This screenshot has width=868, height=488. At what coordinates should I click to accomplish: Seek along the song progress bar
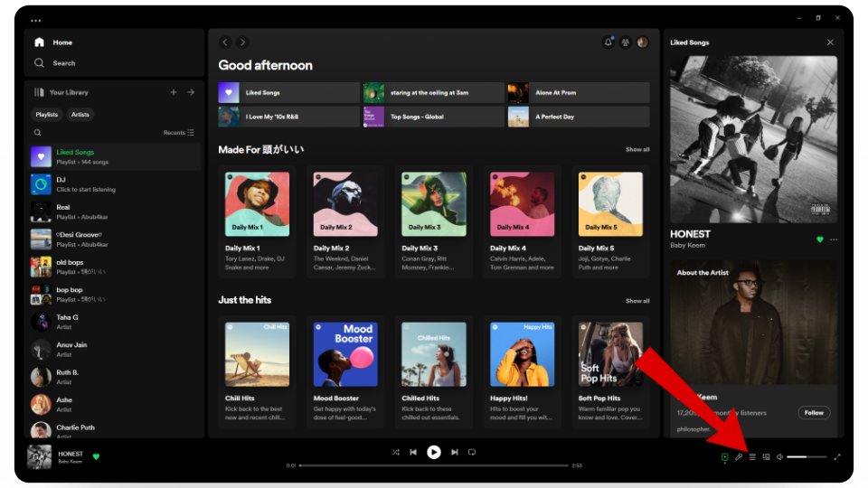tap(434, 465)
